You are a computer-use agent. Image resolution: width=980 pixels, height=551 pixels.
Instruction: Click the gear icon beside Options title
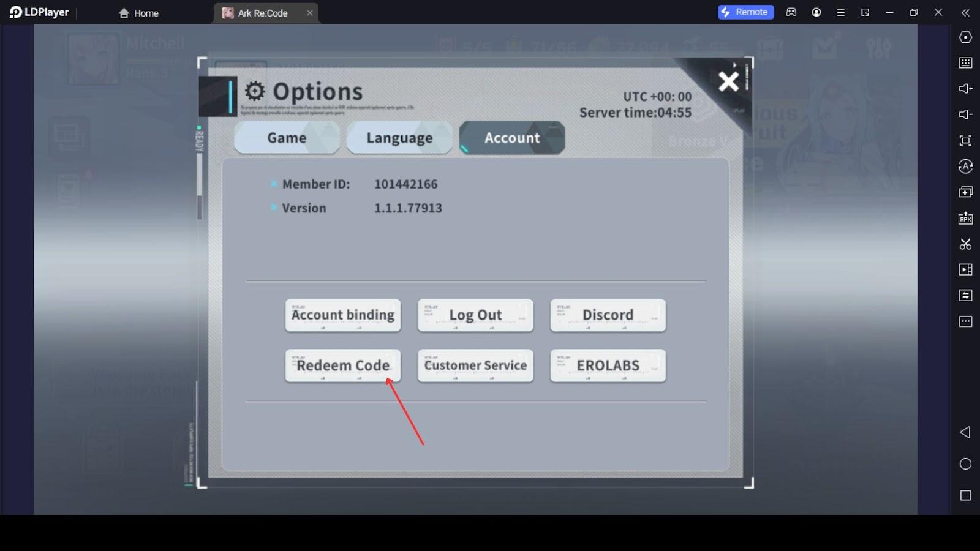255,91
